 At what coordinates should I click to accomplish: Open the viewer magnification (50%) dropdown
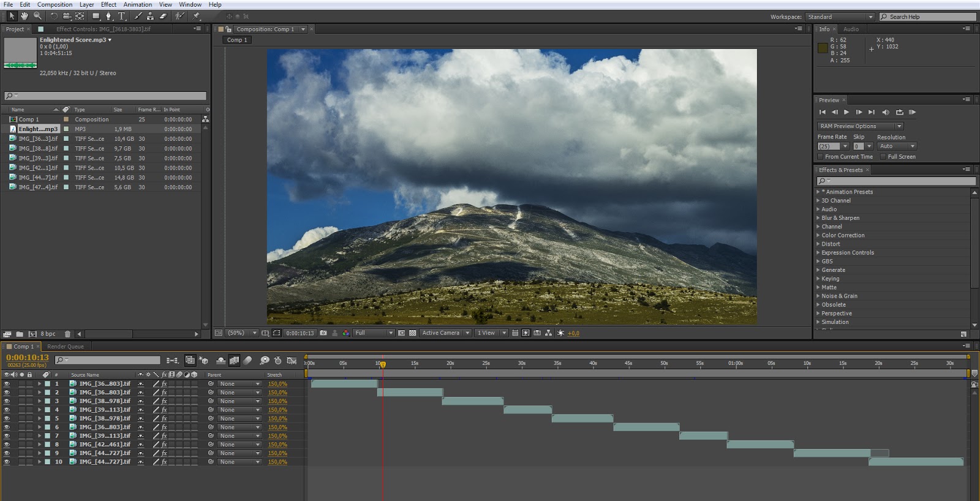coord(241,333)
